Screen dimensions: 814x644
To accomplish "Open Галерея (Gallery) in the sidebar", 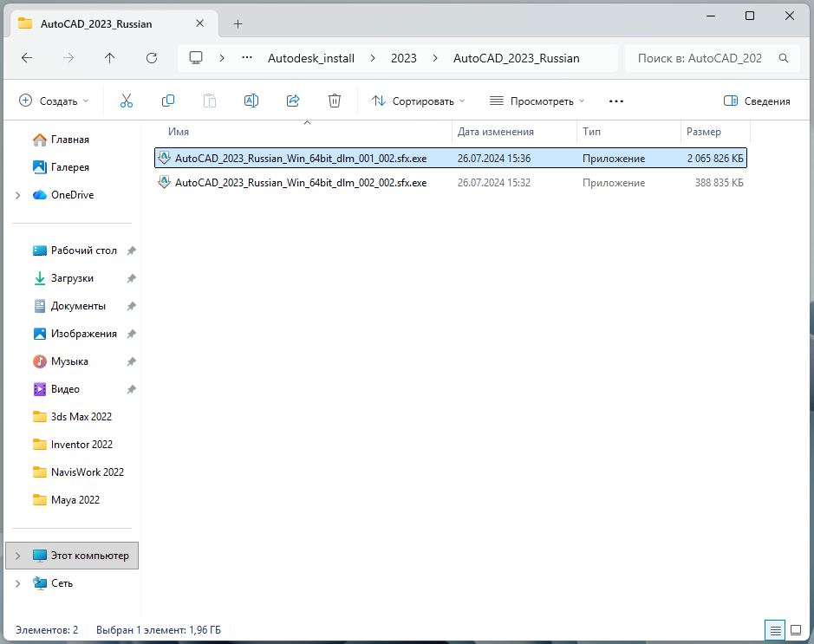I will pyautogui.click(x=61, y=167).
